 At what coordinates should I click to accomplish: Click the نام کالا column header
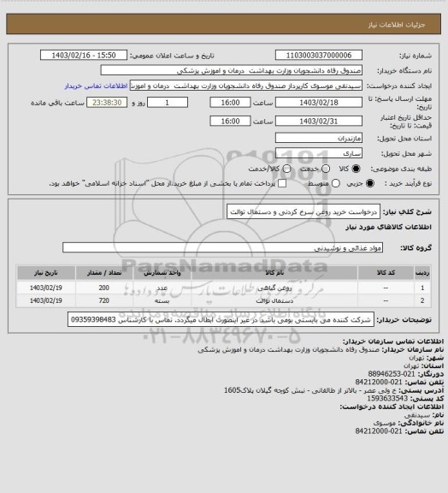[x=274, y=273]
